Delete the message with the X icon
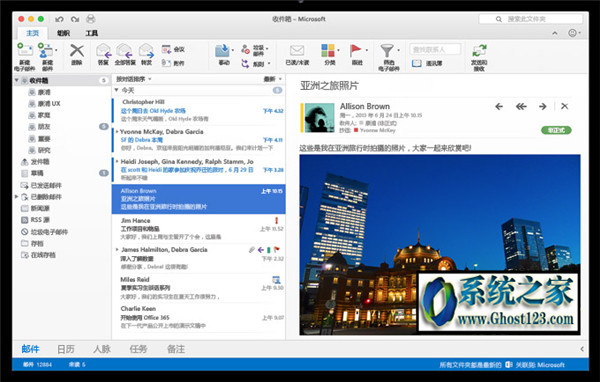Screen dimensions: 600x382 (x=77, y=50)
